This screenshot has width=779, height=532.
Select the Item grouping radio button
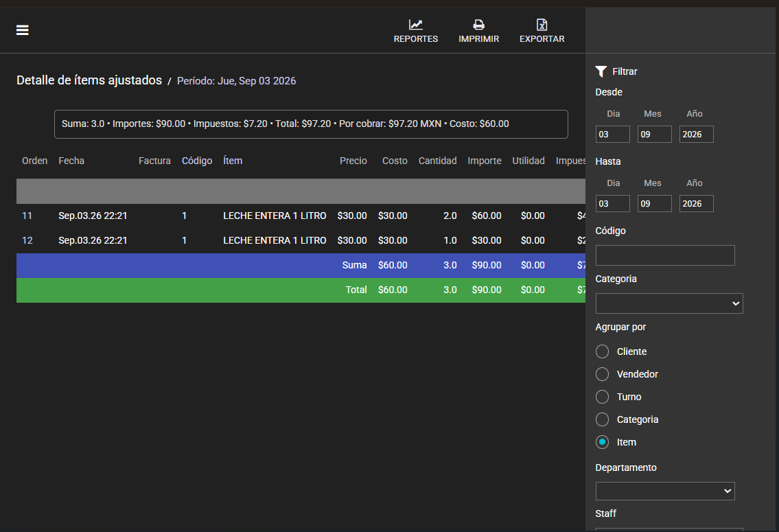pyautogui.click(x=602, y=442)
